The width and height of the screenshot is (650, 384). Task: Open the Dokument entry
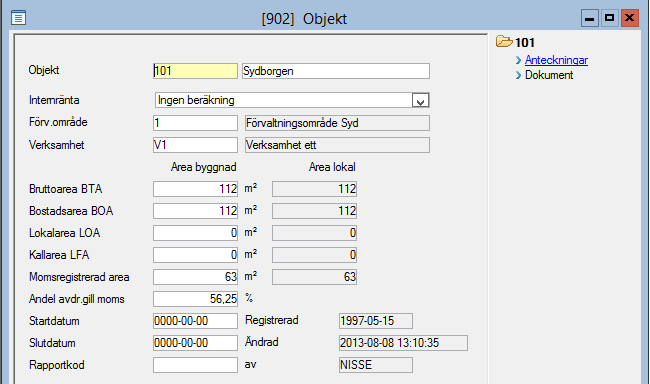[549, 75]
